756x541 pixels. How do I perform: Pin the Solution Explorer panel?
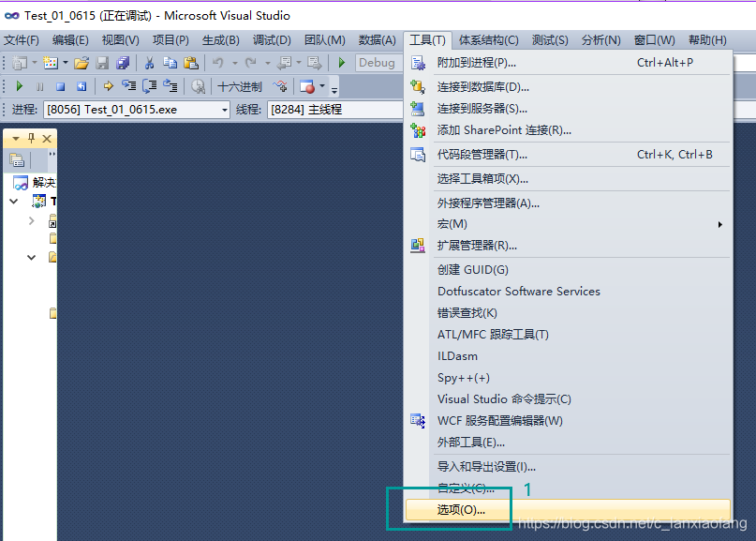31,139
